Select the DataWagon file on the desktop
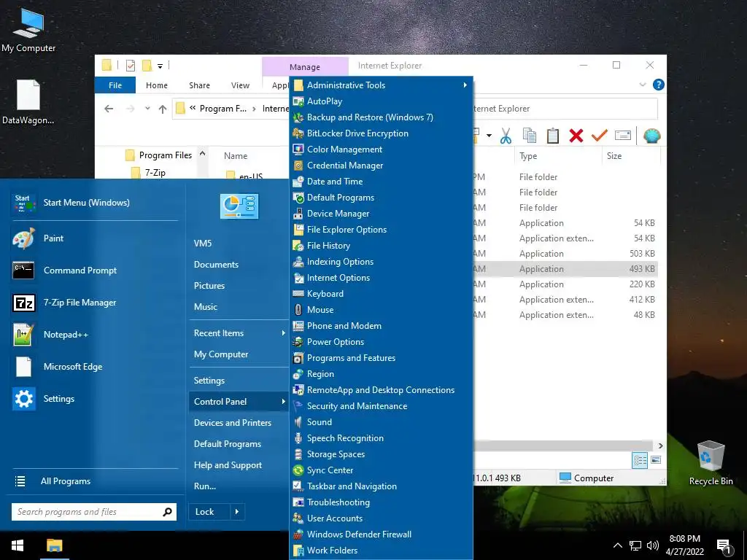Viewport: 747px width, 560px height. coord(28,102)
